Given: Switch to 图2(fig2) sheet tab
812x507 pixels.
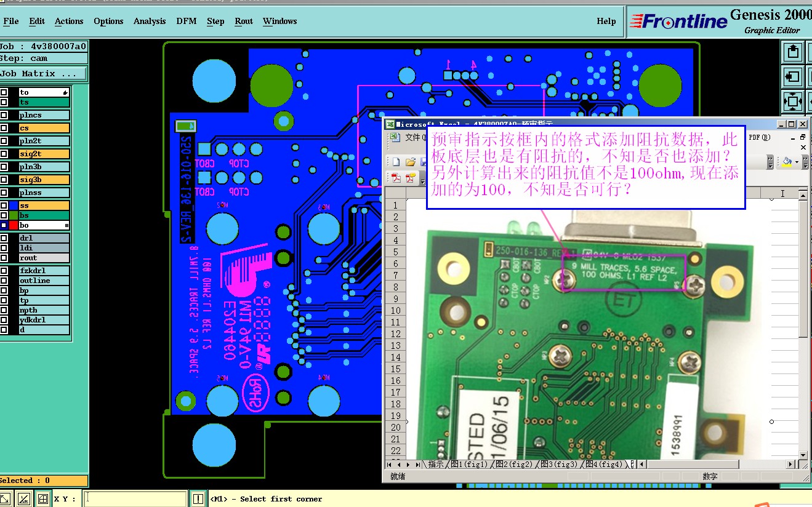Looking at the screenshot, I should pos(513,465).
